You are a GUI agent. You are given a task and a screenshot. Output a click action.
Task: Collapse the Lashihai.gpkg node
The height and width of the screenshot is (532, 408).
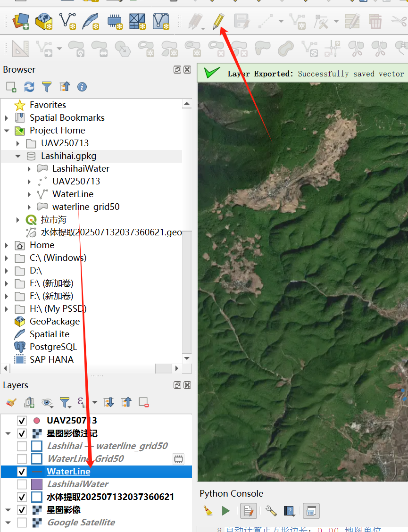pyautogui.click(x=17, y=156)
